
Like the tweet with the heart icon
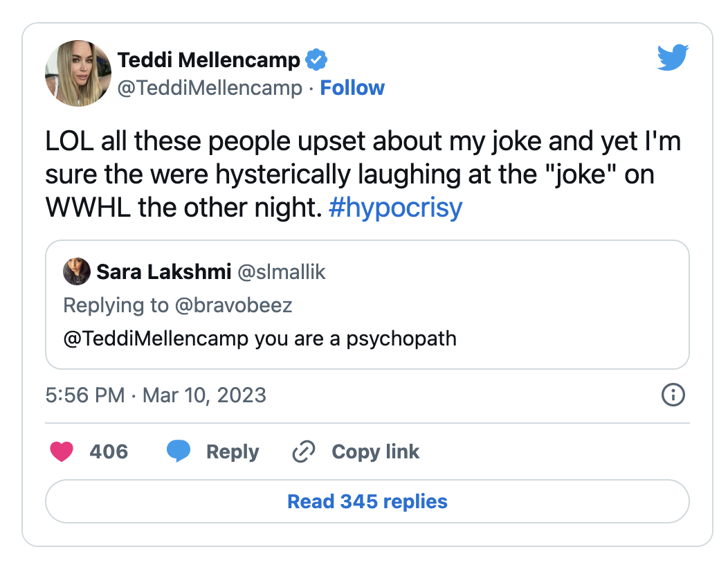62,451
